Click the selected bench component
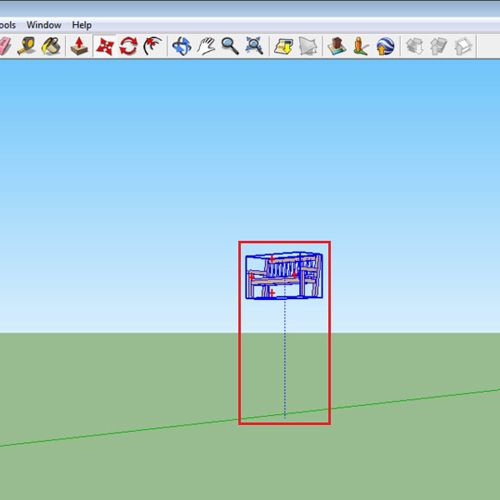500x500 pixels. click(x=284, y=276)
